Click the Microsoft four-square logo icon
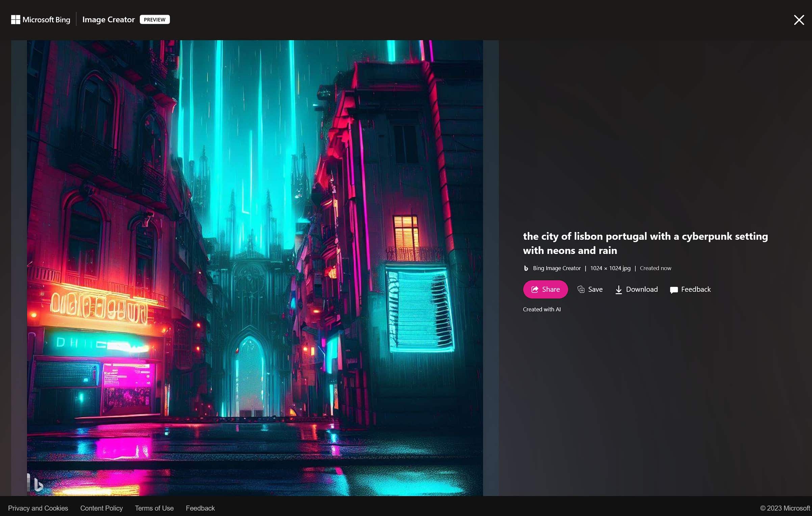 coord(16,20)
